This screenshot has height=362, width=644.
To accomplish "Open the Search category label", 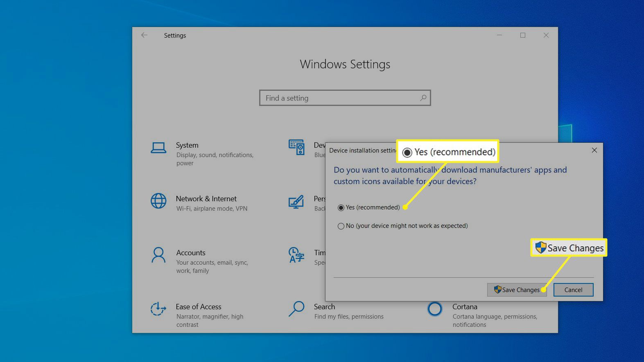I will [324, 307].
